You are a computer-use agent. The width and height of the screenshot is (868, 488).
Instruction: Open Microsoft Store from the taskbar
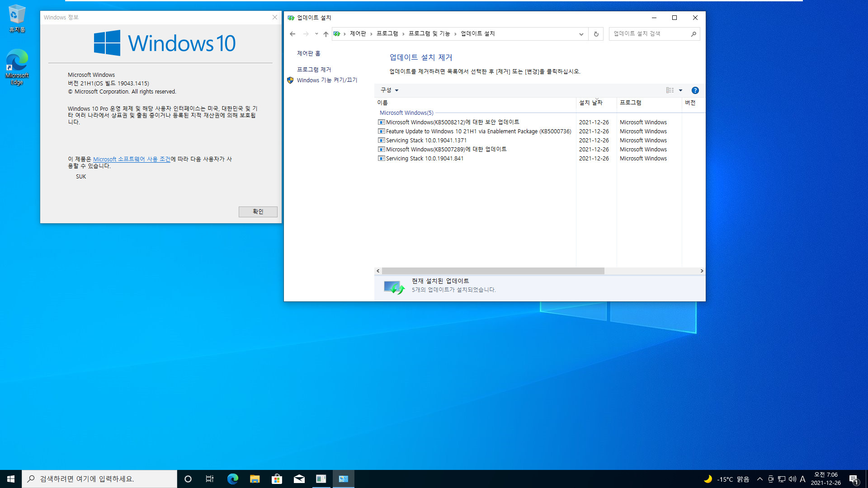pyautogui.click(x=277, y=479)
